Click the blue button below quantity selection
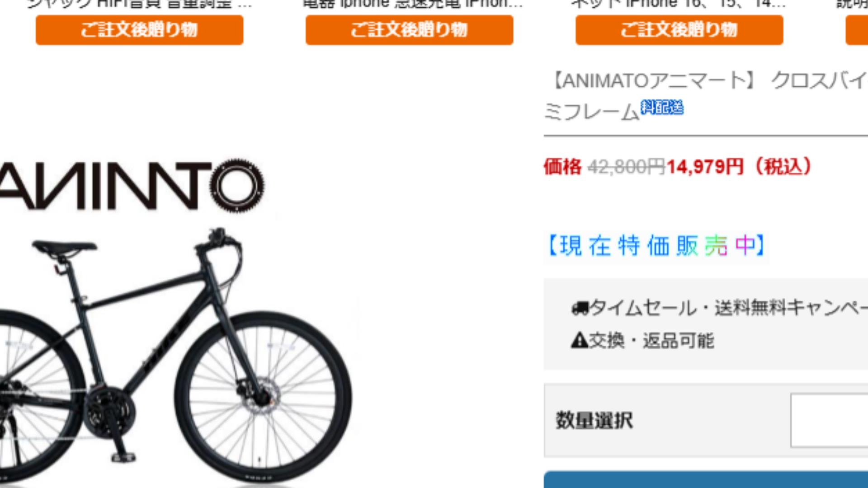 (x=706, y=479)
